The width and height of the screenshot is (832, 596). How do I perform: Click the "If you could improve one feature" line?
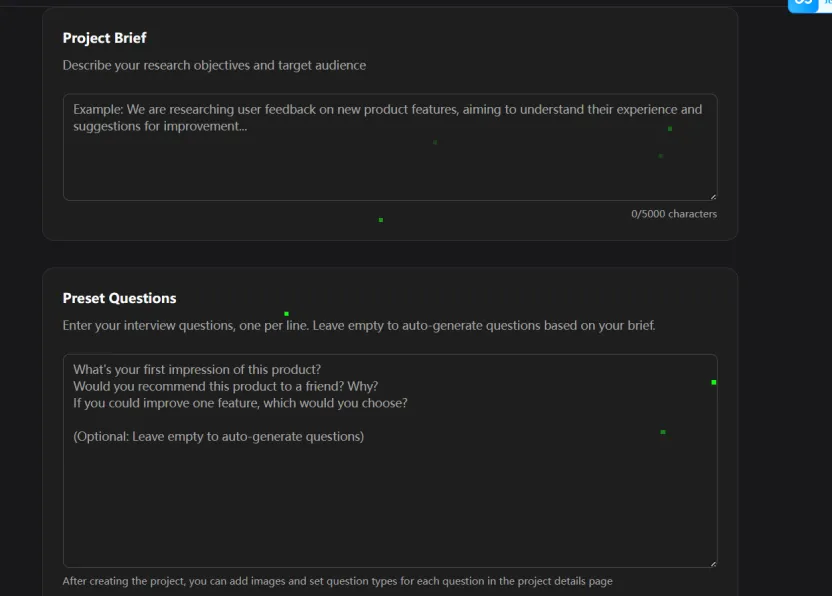tap(240, 403)
